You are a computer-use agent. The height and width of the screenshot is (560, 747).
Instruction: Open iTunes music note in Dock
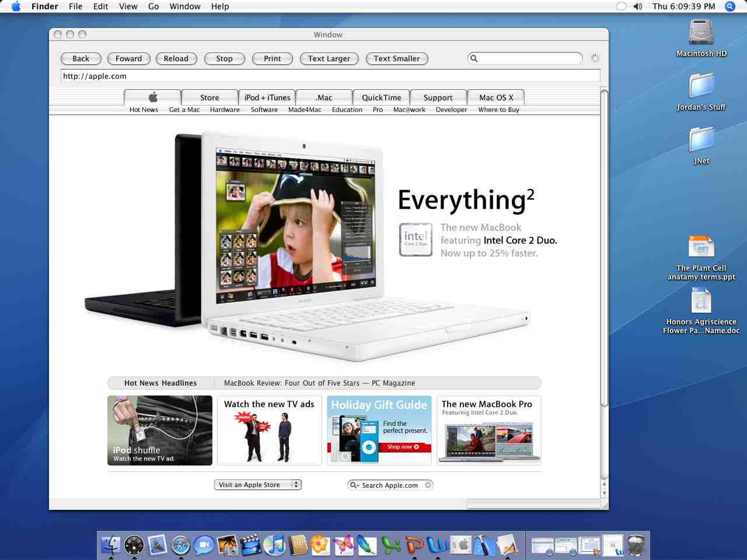[x=274, y=545]
